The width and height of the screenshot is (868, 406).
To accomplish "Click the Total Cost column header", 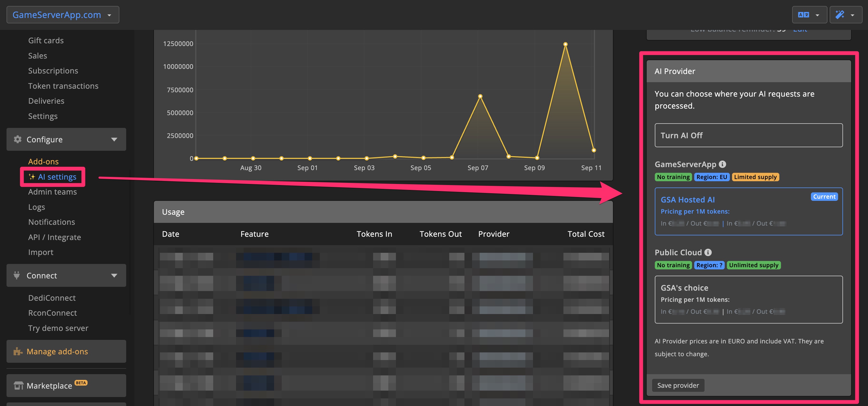I will tap(586, 234).
